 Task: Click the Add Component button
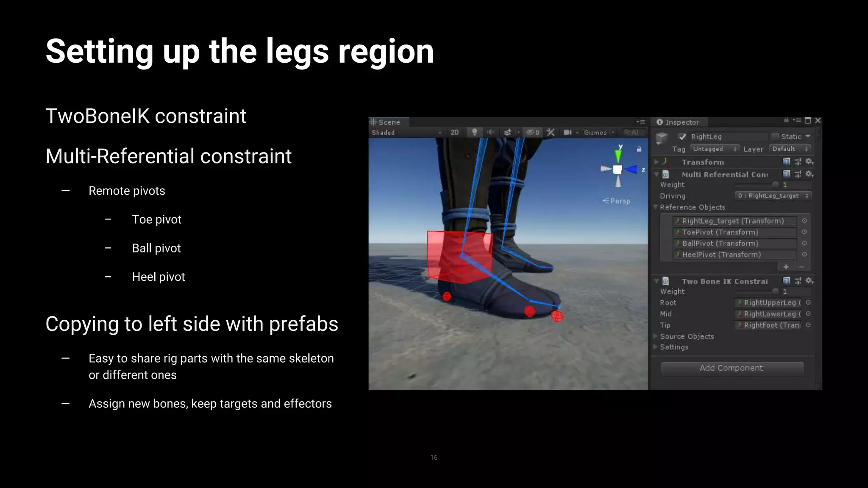coord(732,368)
